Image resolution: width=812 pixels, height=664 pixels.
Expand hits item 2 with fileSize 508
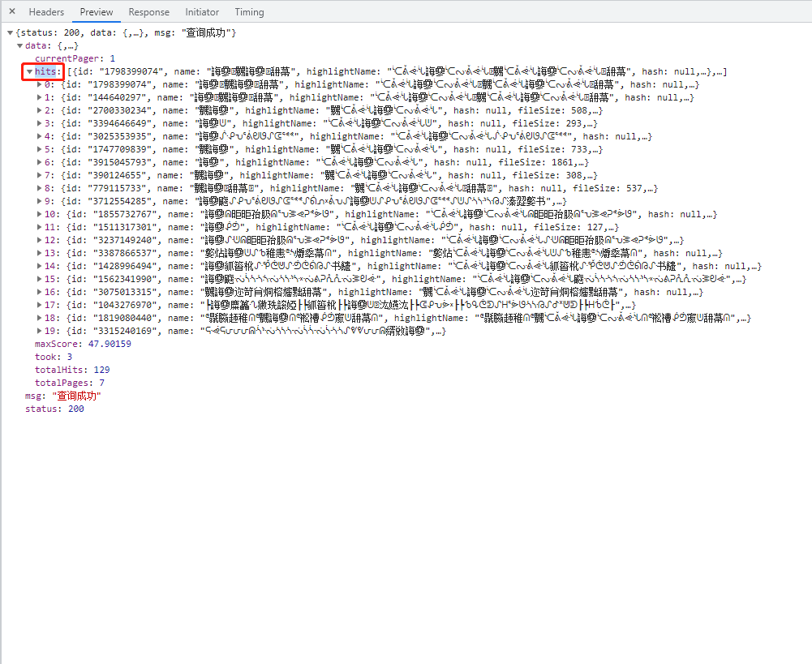(39, 111)
